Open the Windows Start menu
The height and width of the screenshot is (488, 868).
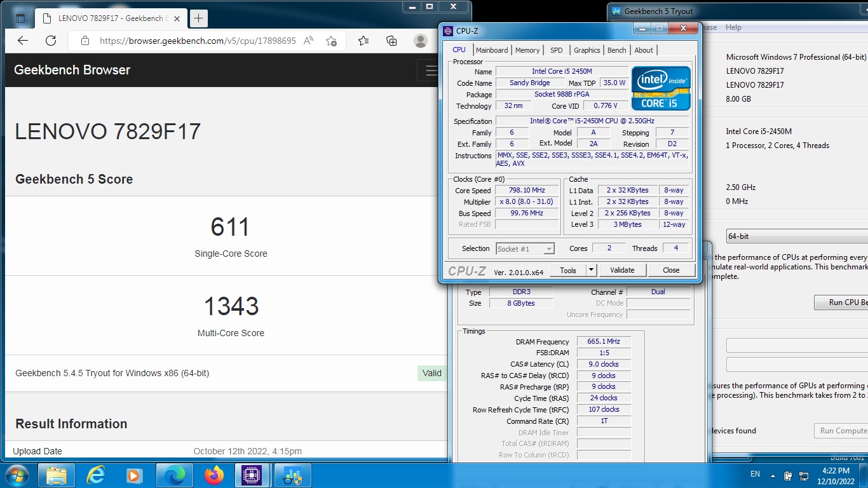coord(17,475)
